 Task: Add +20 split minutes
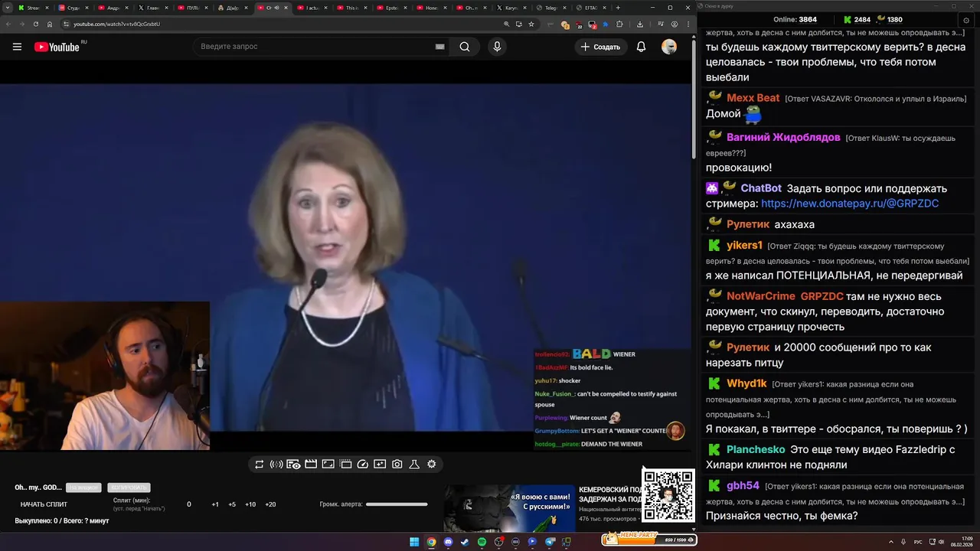[x=270, y=504]
